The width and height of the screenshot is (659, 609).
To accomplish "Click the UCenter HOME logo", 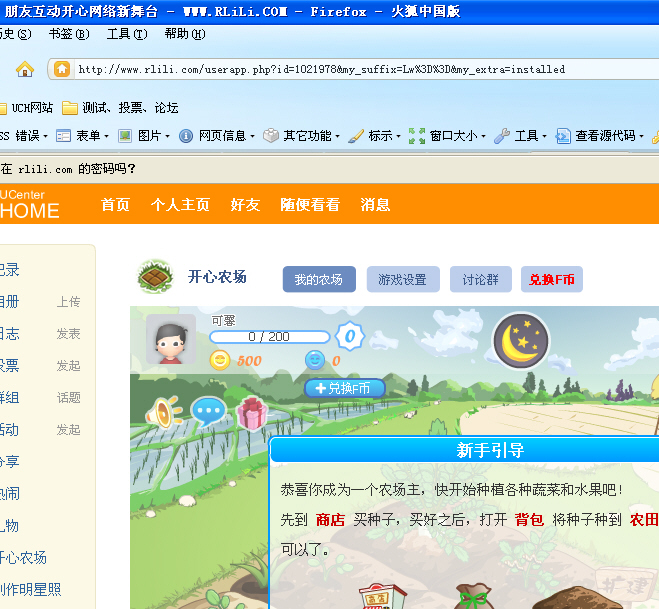I will [x=29, y=205].
